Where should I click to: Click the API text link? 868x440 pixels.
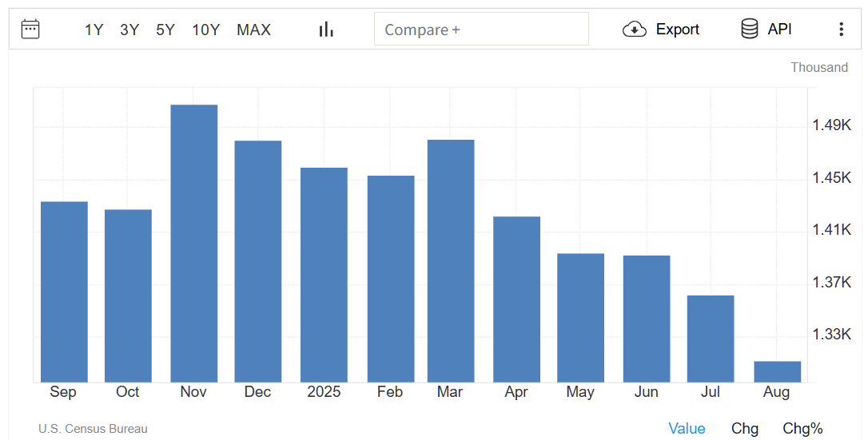click(779, 30)
